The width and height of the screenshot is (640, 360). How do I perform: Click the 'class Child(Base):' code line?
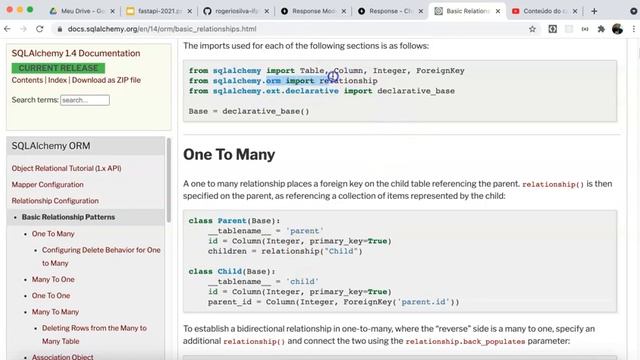232,271
